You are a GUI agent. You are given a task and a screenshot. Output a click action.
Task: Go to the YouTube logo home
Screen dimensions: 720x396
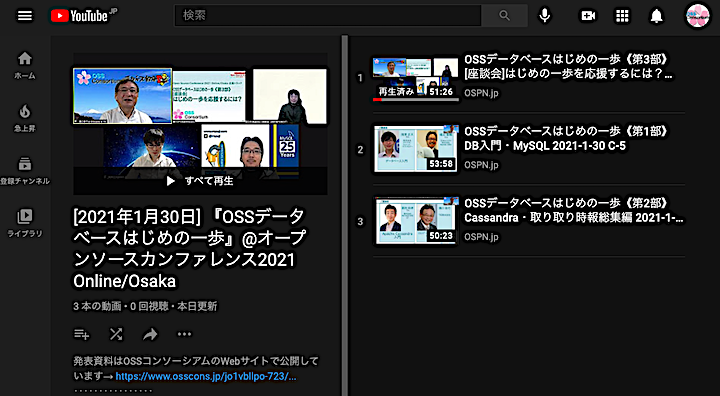click(x=84, y=16)
